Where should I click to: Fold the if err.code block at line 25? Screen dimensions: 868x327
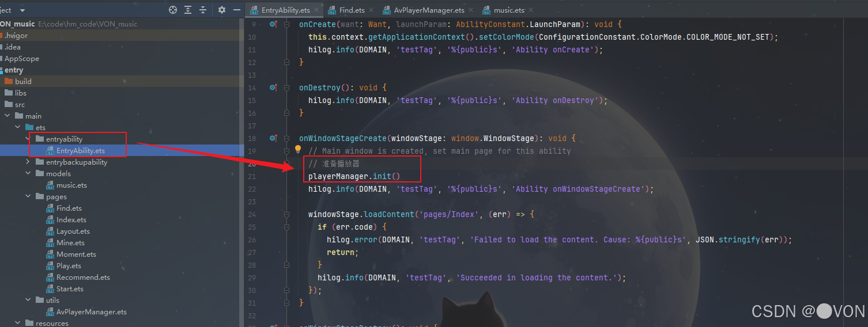286,227
